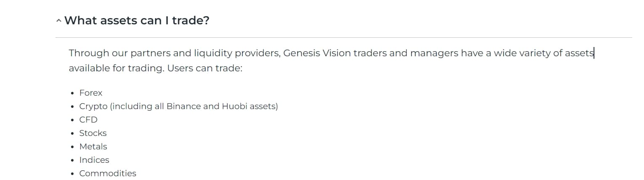Click on the Stocks bullet entry
The height and width of the screenshot is (180, 644).
pos(93,133)
